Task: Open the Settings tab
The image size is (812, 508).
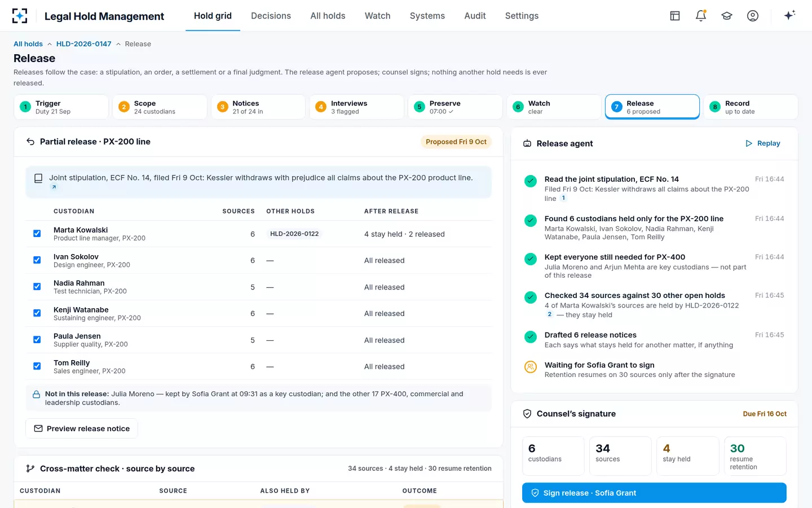Action: (x=522, y=16)
